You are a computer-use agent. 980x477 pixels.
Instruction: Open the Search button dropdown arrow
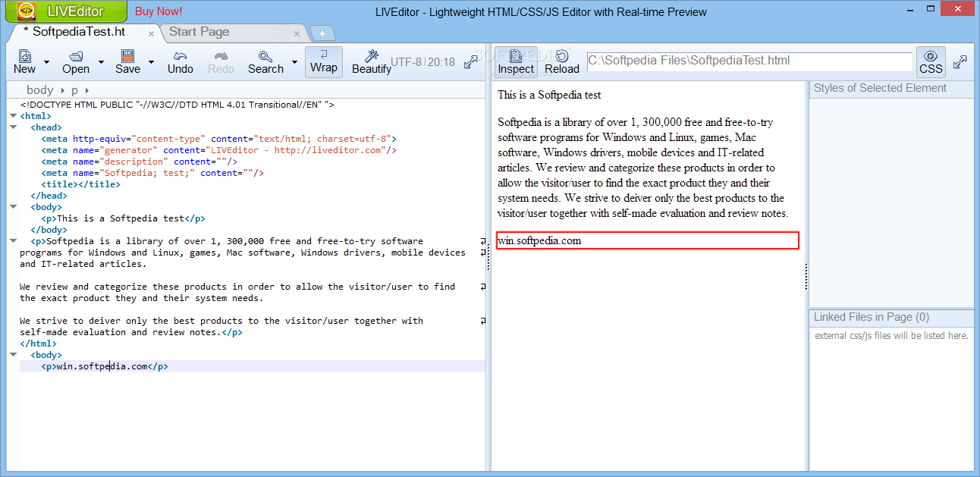[294, 62]
